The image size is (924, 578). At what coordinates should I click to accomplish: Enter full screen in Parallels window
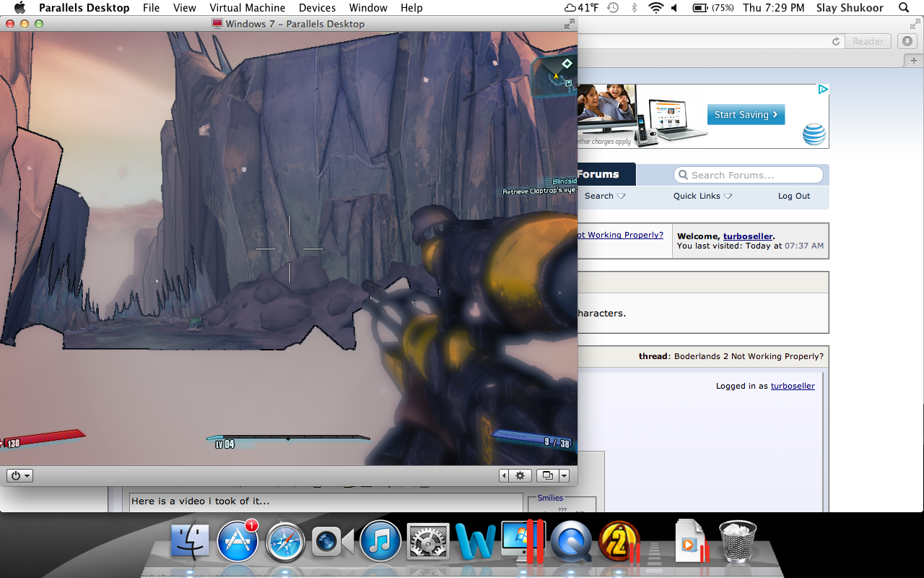[x=569, y=24]
